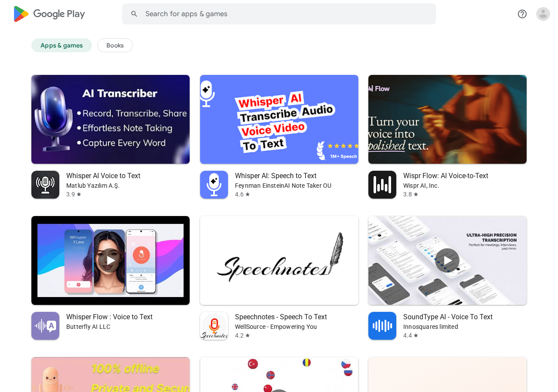Open the account avatar menu
This screenshot has height=392, width=558.
point(543,14)
